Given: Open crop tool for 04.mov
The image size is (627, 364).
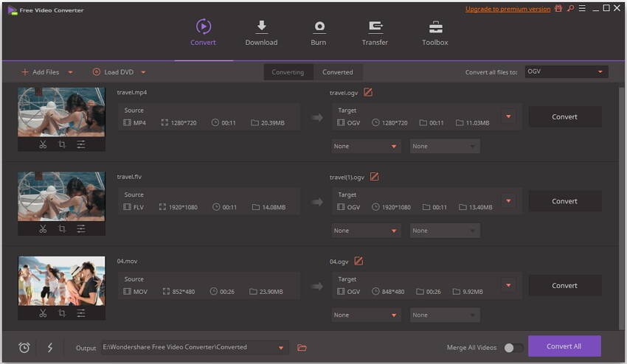Looking at the screenshot, I should [x=62, y=313].
